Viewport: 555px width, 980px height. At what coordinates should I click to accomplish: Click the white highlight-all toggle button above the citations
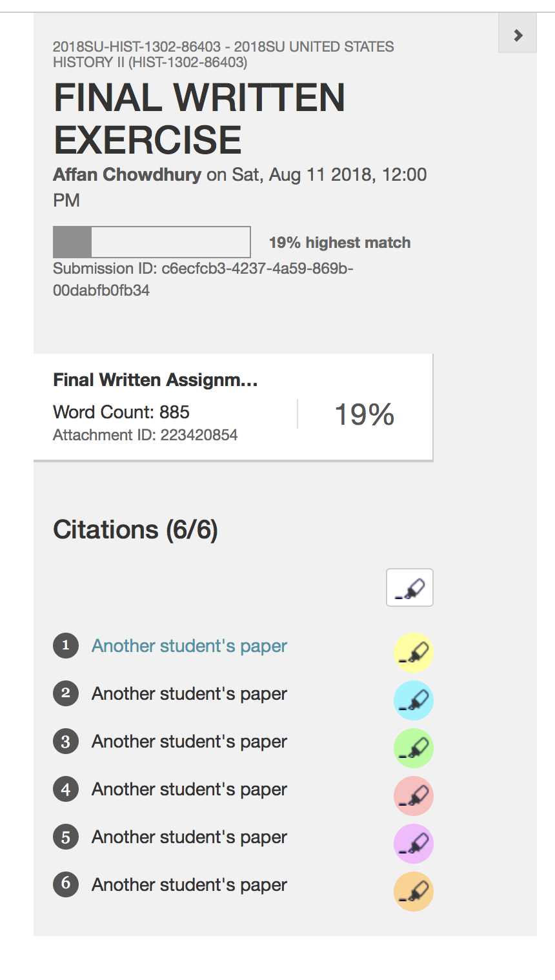(x=410, y=587)
